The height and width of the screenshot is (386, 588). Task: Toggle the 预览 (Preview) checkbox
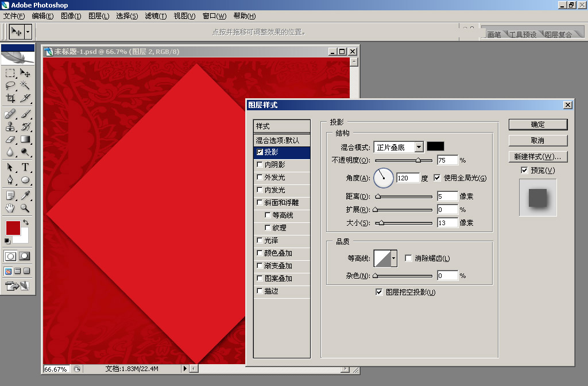pos(524,171)
